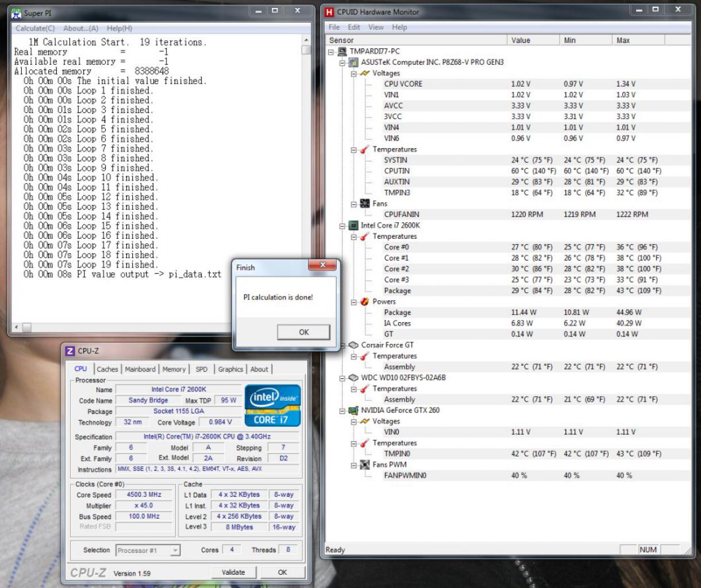Collapse the ASUSTeK Computer INC. node
The width and height of the screenshot is (701, 588).
(343, 63)
